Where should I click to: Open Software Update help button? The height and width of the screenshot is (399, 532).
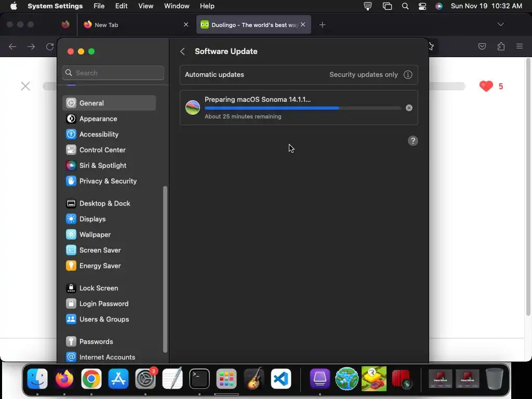coord(413,141)
